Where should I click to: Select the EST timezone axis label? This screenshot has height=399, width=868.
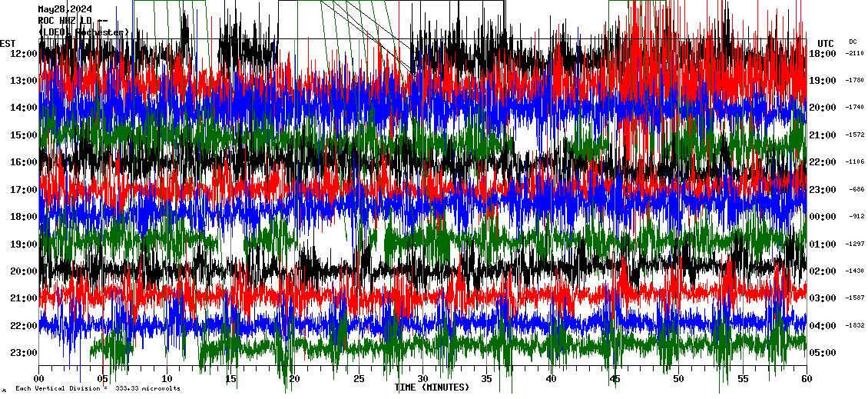(x=8, y=43)
